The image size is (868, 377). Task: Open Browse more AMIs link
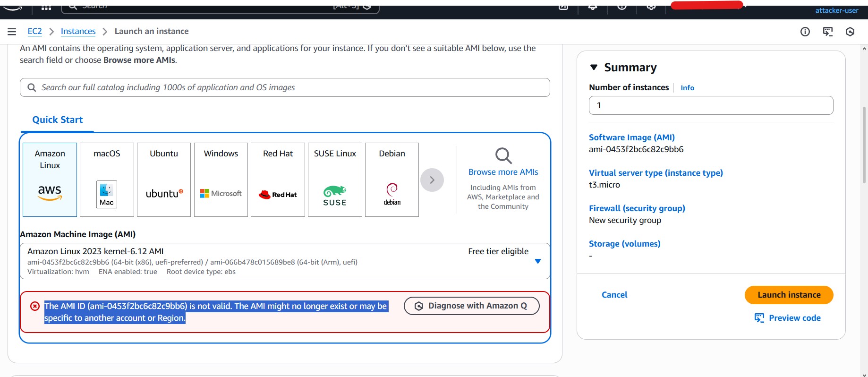click(503, 172)
